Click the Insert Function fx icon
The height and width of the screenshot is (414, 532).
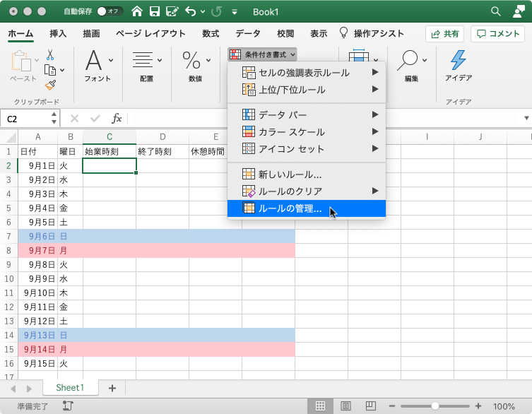tap(117, 119)
